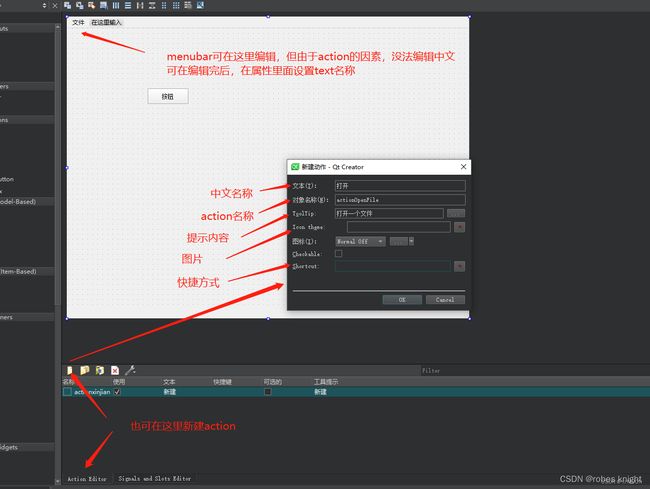
Task: Select the Item-Based widget group header
Action: click(x=27, y=271)
